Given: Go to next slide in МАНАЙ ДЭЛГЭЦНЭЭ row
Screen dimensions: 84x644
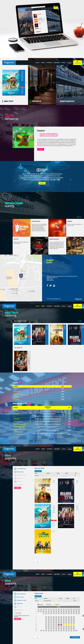Looking at the screenshot, I should (80, 321).
